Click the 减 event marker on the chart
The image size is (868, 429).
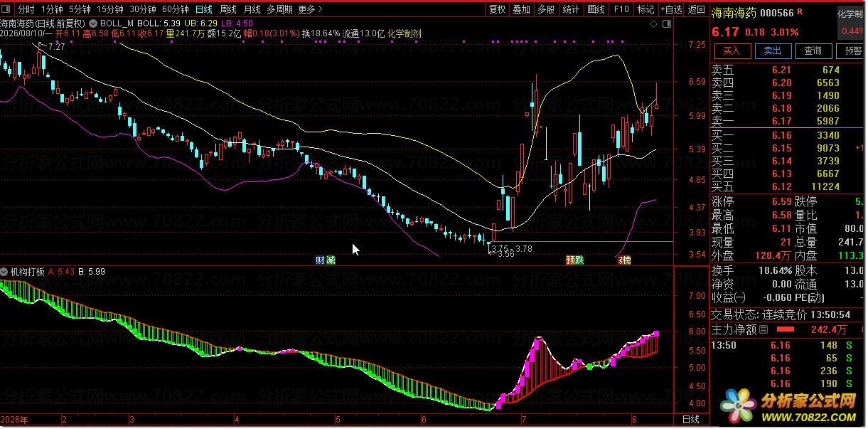coord(330,260)
